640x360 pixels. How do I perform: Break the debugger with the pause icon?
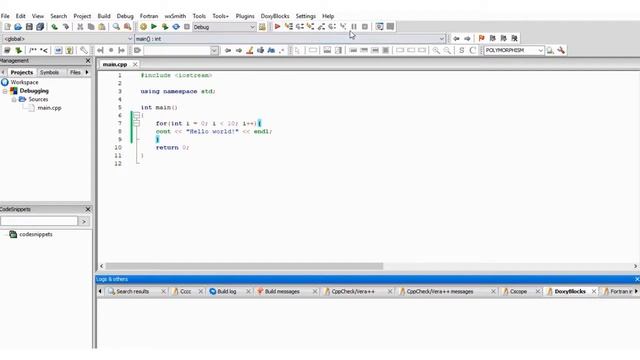[x=354, y=27]
